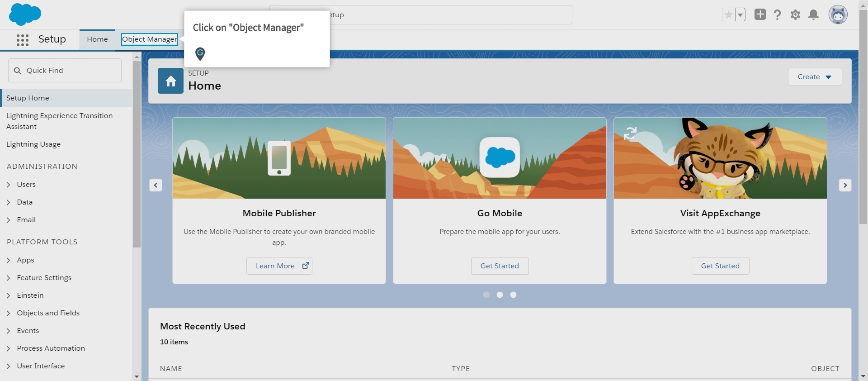
Task: Open the user profile avatar
Action: pyautogui.click(x=838, y=15)
